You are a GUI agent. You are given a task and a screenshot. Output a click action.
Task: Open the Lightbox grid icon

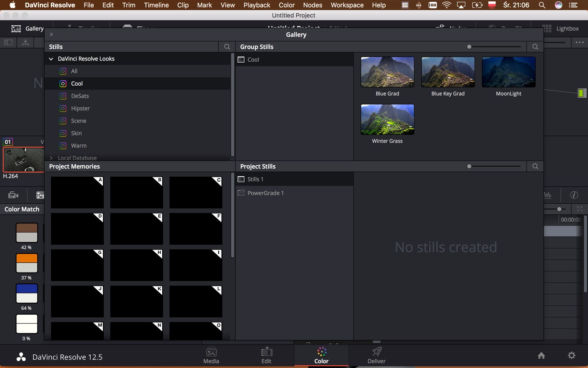(547, 29)
